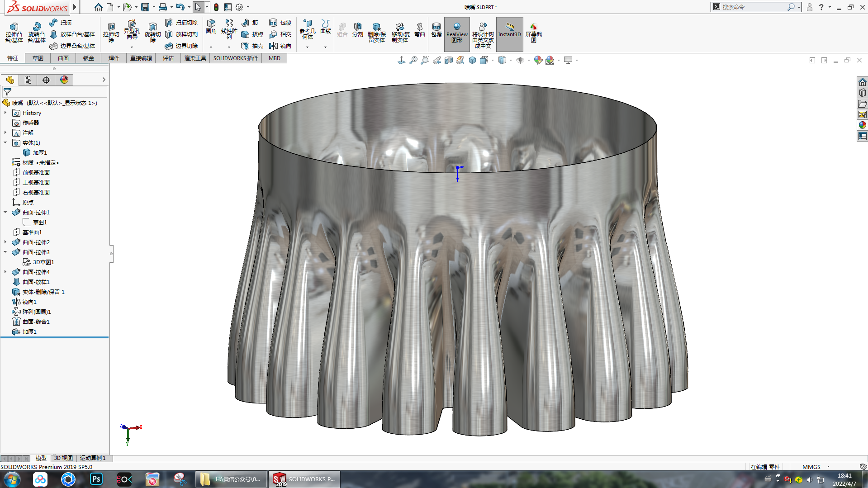Image resolution: width=868 pixels, height=488 pixels.
Task: Open the 参考几何体 reference geometry tool
Action: (x=307, y=29)
